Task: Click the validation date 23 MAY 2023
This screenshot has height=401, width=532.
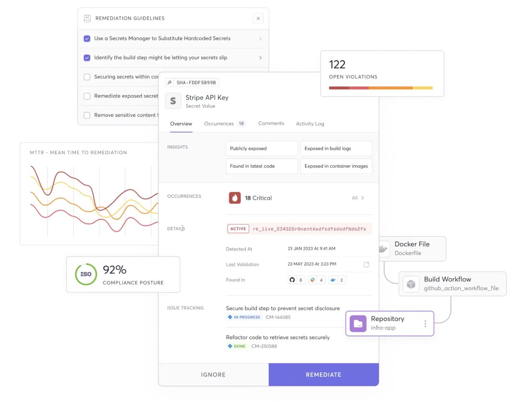Action: click(312, 264)
